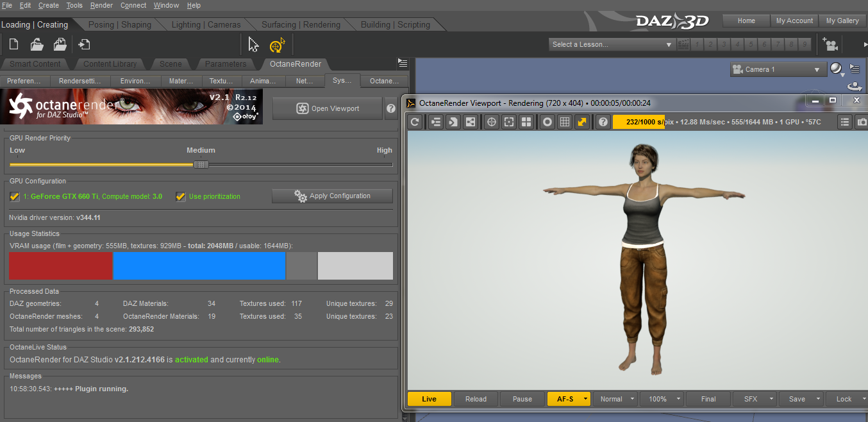Image resolution: width=868 pixels, height=422 pixels.
Task: Click the refresh icon in OctaneRender Viewport toolbar
Action: (415, 122)
